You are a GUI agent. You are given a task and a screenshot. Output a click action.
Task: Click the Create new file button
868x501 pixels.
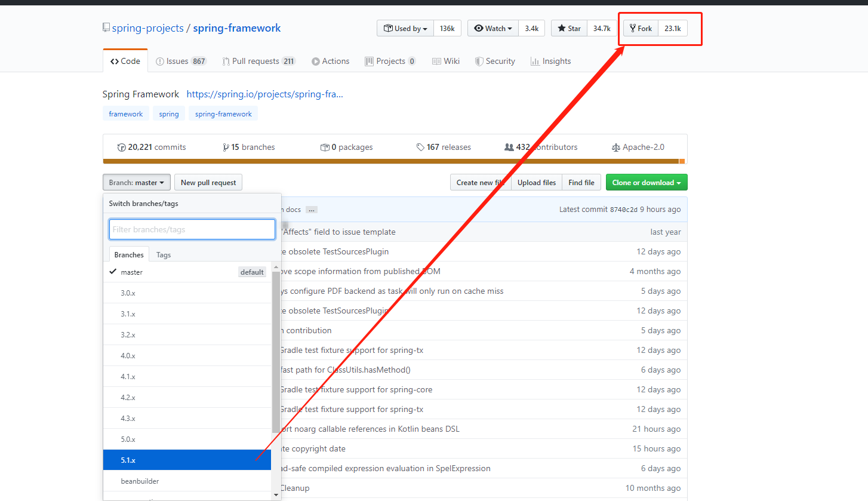pyautogui.click(x=481, y=183)
